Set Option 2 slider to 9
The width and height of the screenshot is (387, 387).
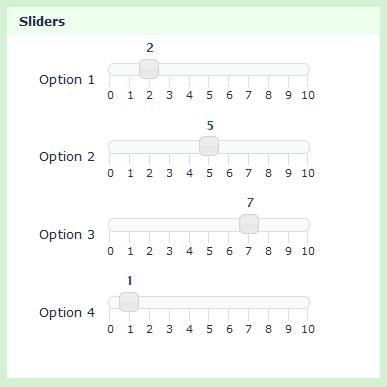point(288,147)
